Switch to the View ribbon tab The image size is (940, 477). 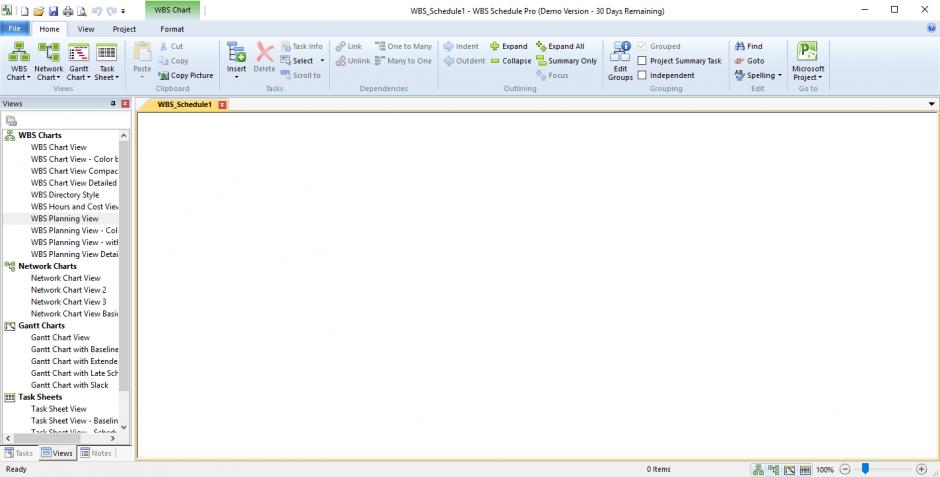[x=86, y=29]
